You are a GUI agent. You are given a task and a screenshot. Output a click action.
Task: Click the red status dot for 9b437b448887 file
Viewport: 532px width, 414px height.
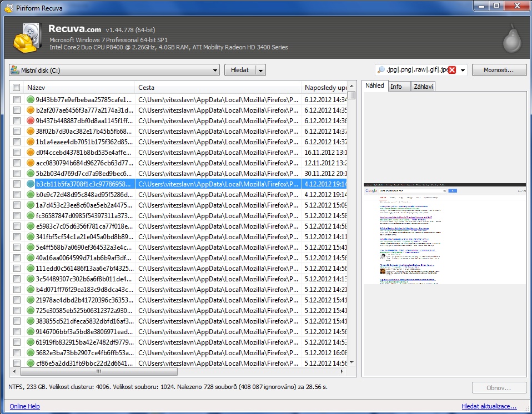click(31, 121)
